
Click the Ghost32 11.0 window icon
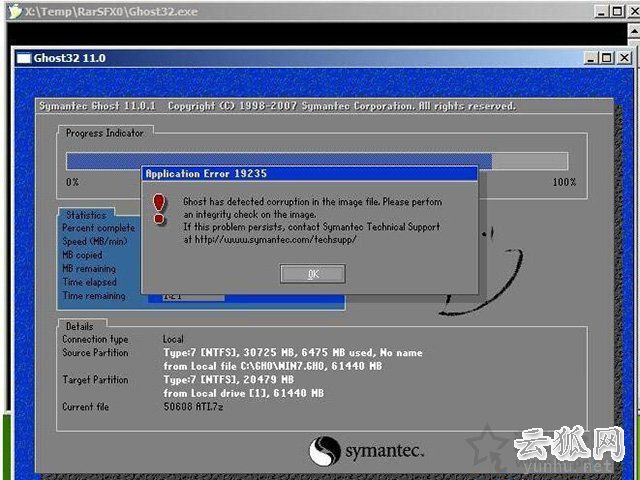24,58
